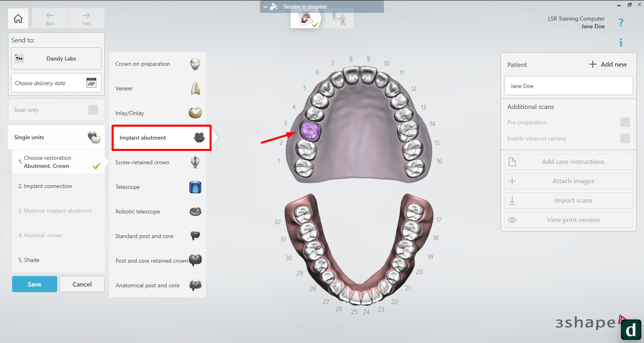Screen dimensions: 644x343
Task: Enable intraoral camera checkbox
Action: click(x=625, y=138)
